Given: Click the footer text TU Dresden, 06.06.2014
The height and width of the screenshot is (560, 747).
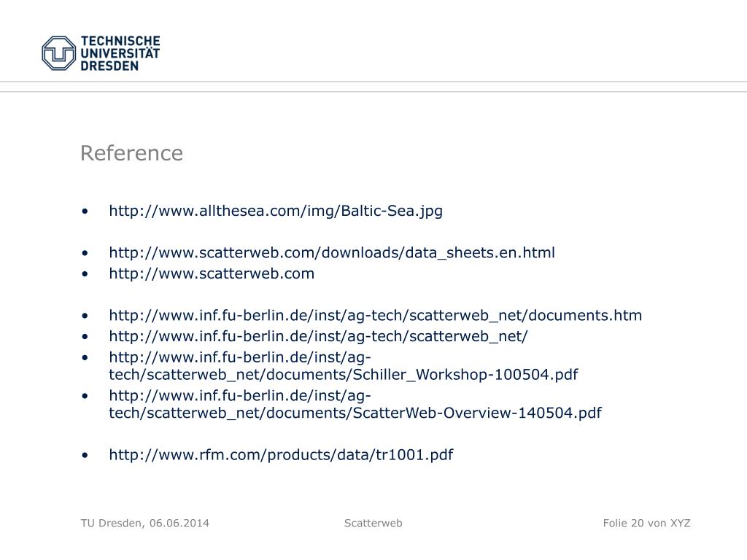Looking at the screenshot, I should coord(145,524).
